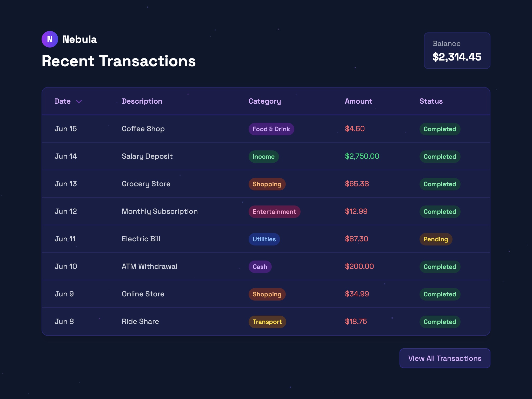Click the Completed status on Coffee Shop
The width and height of the screenshot is (532, 399).
click(440, 129)
